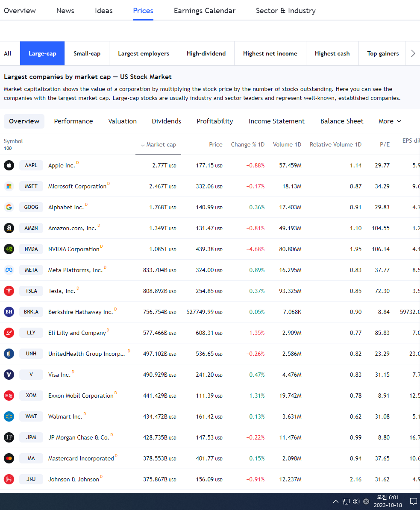Click the NVIDIA logo icon
Image resolution: width=420 pixels, height=510 pixels.
[x=9, y=249]
